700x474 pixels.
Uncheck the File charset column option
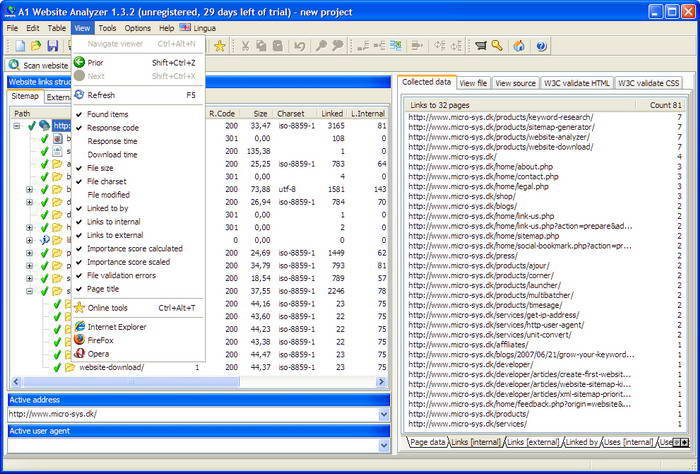[107, 181]
